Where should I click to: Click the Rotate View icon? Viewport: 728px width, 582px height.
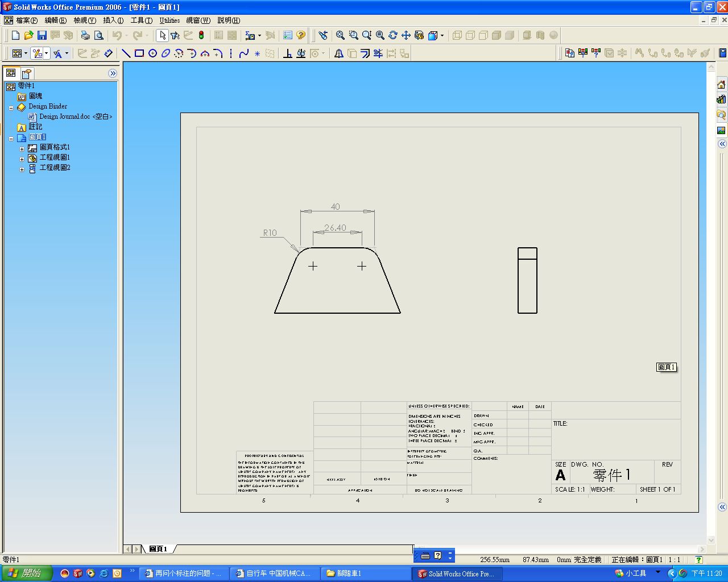click(393, 35)
